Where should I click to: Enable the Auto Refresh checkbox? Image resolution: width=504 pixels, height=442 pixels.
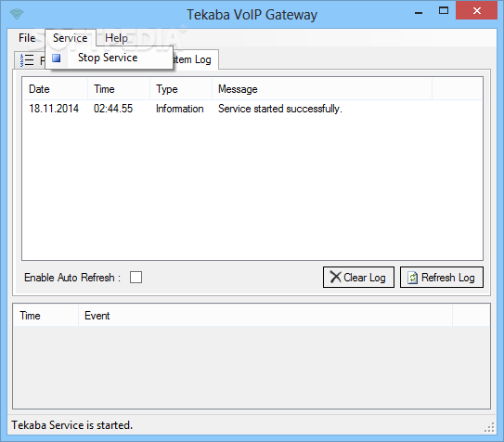(136, 278)
